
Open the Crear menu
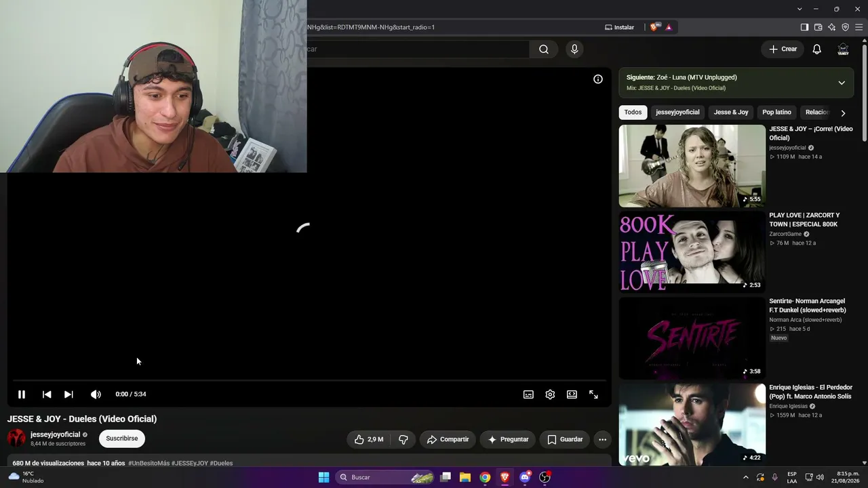(783, 49)
